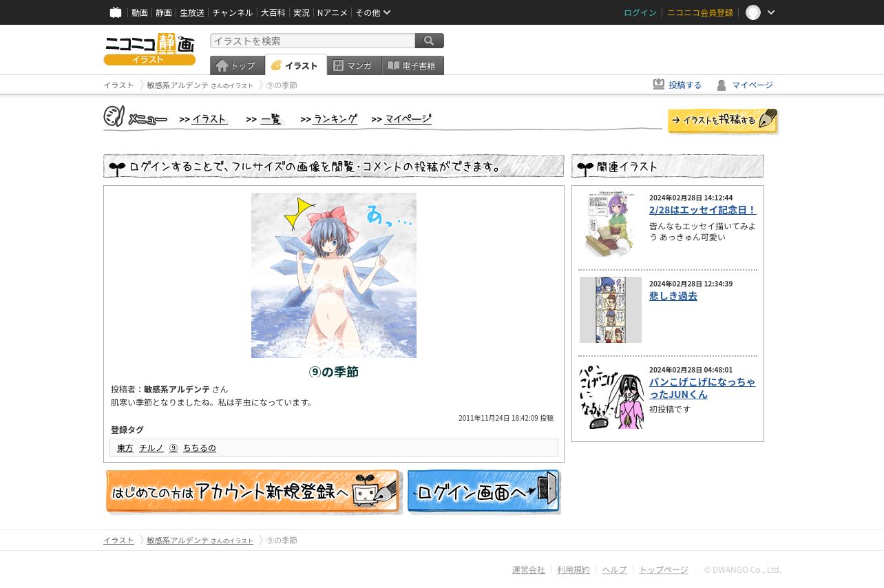Focus the イラストを検索 search field
Screen dimensions: 884x588
point(313,41)
